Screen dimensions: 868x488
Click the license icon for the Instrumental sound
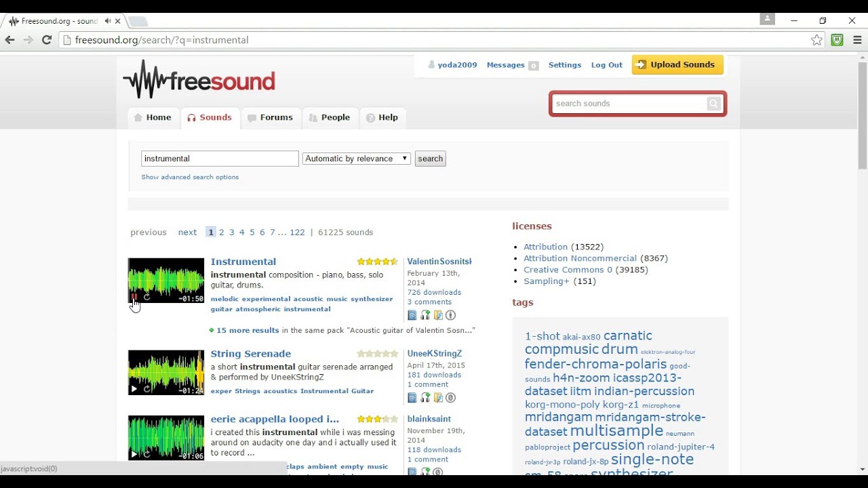(x=451, y=315)
